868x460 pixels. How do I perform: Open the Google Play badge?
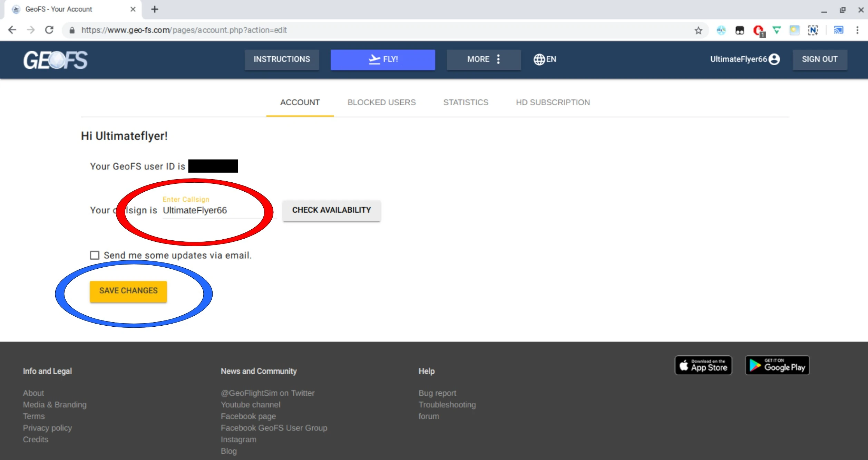tap(777, 365)
